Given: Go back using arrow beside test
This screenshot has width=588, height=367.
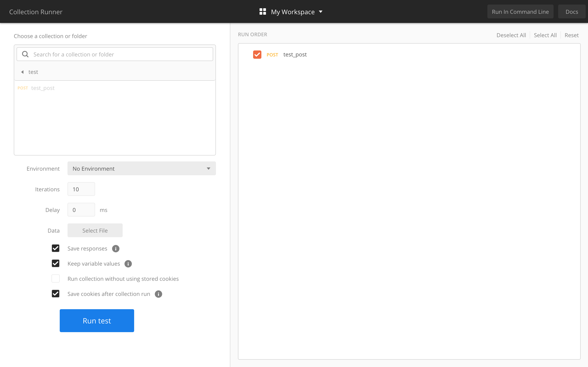Looking at the screenshot, I should [x=22, y=72].
